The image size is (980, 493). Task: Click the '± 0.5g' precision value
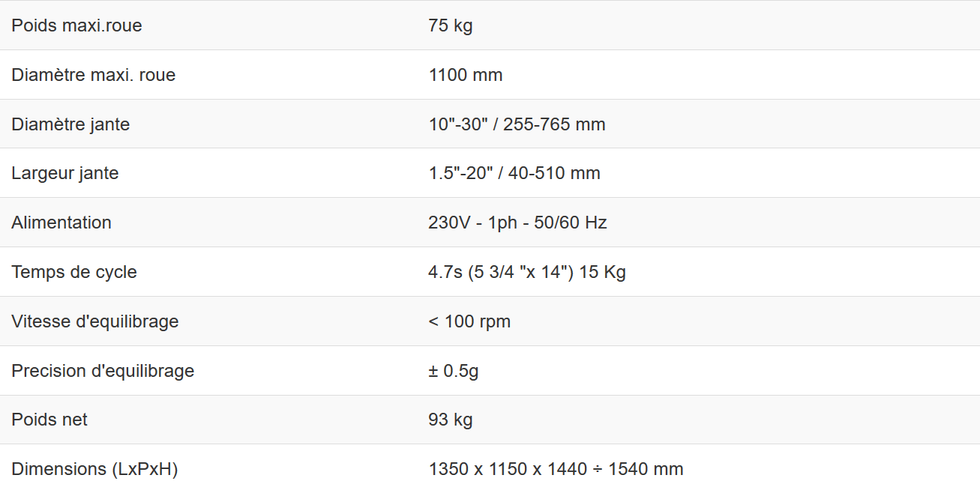(x=453, y=371)
